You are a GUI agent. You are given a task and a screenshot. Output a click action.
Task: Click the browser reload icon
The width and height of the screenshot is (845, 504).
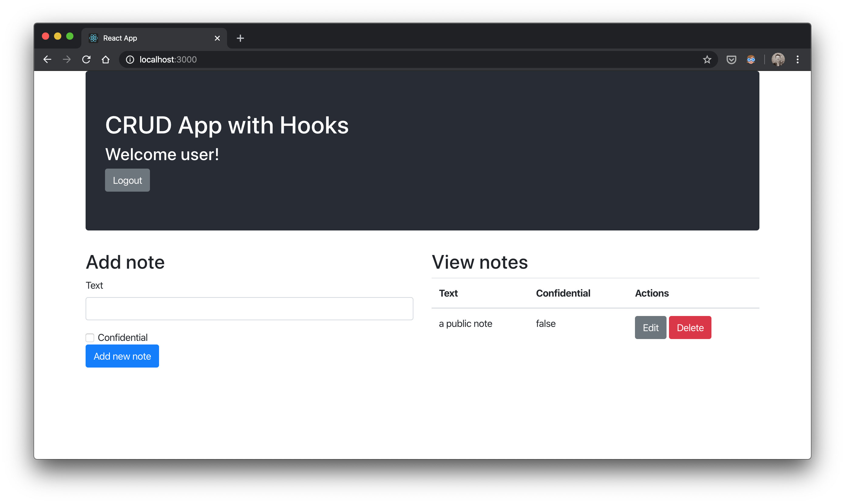[86, 59]
